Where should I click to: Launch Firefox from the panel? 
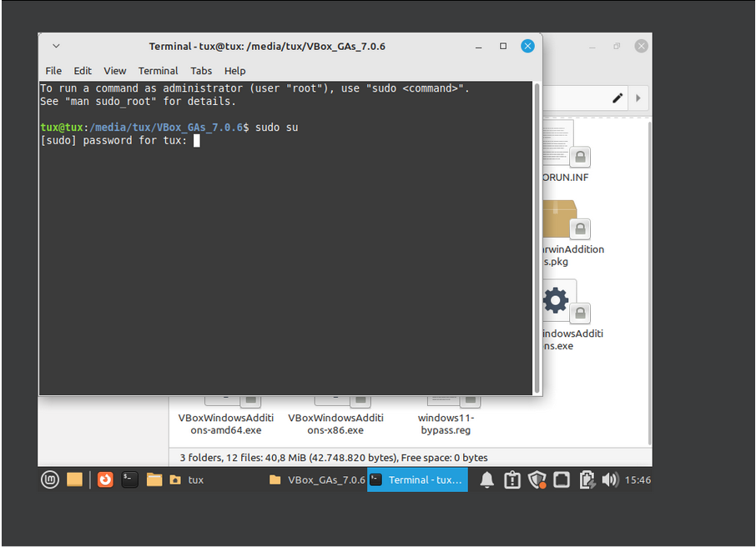105,479
